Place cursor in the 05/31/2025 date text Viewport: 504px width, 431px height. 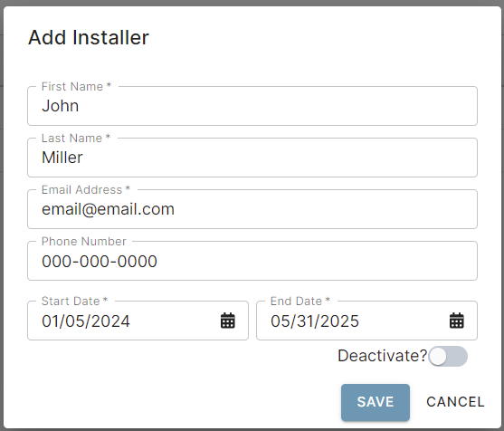tap(315, 321)
